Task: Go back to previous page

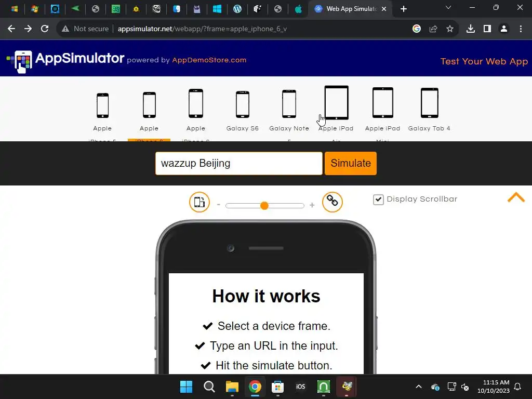Action: [11, 29]
